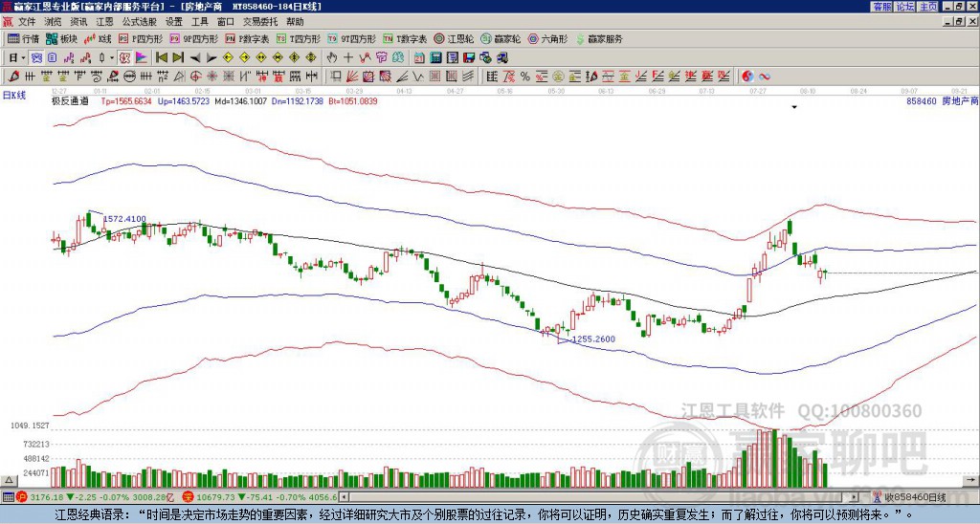The width and height of the screenshot is (980, 524).
Task: Click the 1572.4100 high price label
Action: [x=124, y=219]
